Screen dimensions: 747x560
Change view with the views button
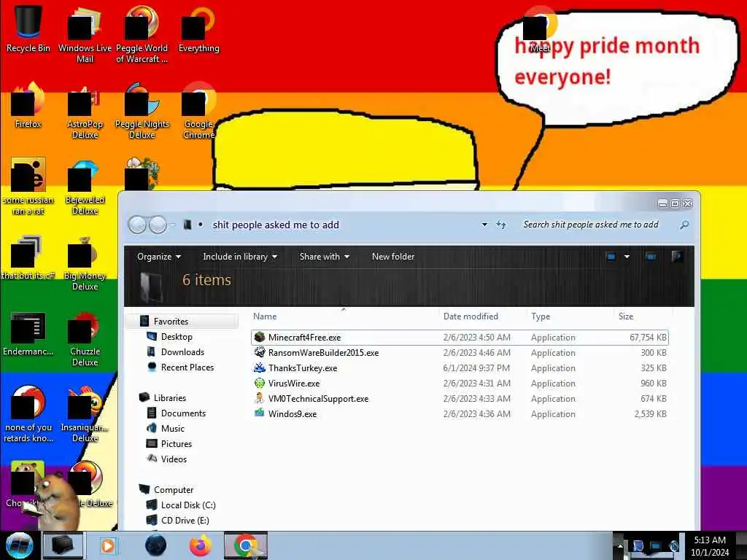[x=611, y=257]
